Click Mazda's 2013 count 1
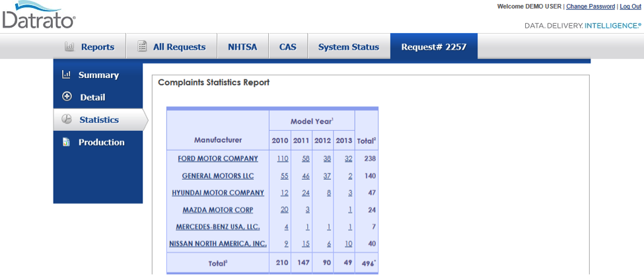 pyautogui.click(x=350, y=210)
